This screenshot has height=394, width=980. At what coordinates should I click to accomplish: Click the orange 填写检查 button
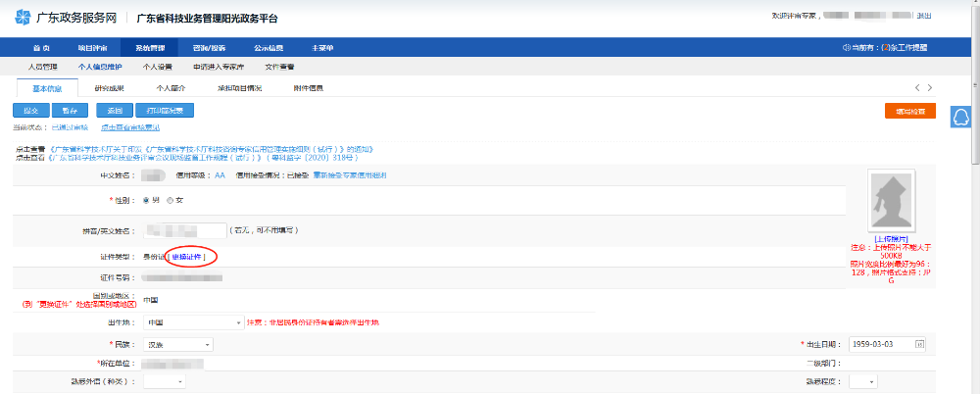[x=910, y=112]
